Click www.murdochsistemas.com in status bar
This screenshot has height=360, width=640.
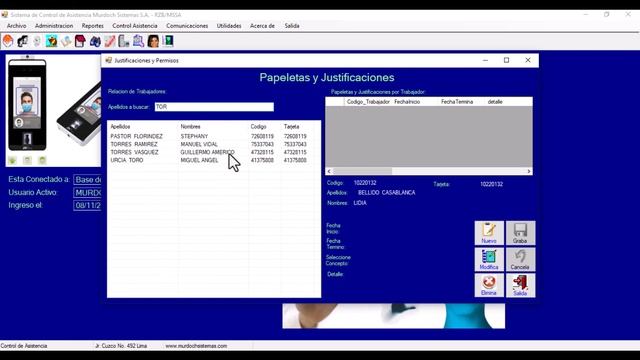(196, 346)
